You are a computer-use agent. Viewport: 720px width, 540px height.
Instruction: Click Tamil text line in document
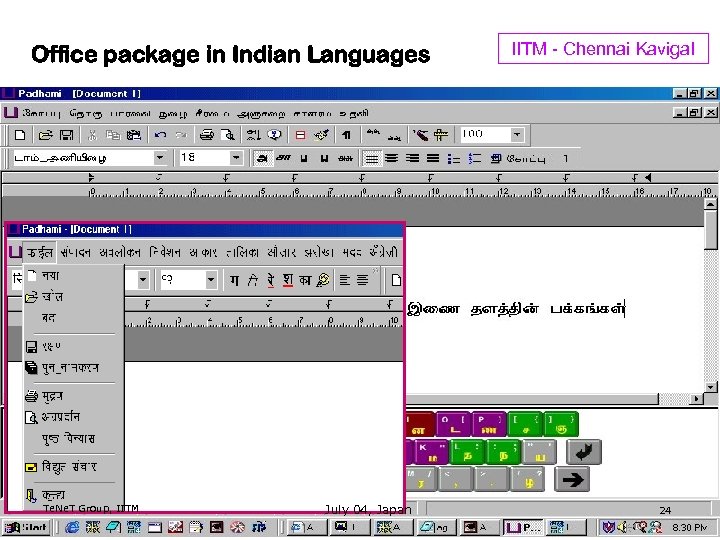[516, 309]
